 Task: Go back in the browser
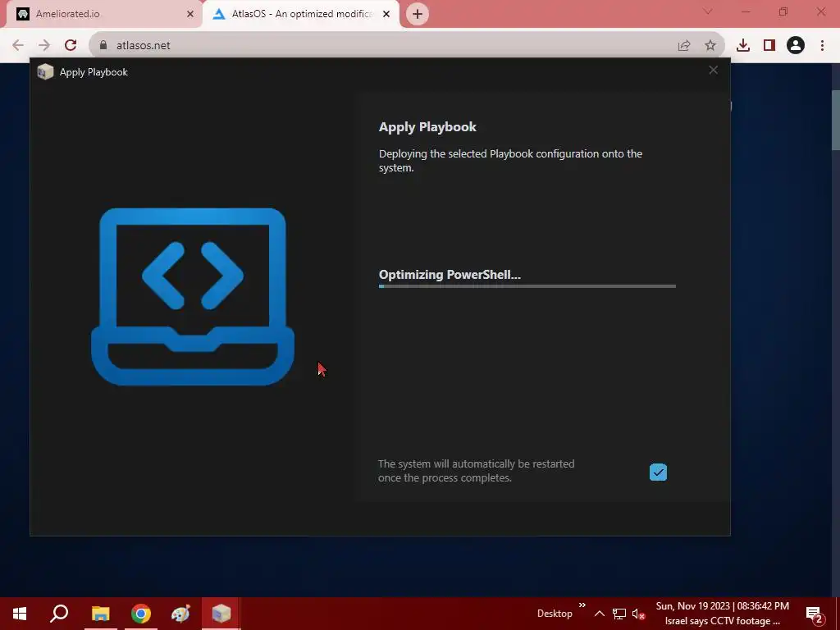click(18, 45)
